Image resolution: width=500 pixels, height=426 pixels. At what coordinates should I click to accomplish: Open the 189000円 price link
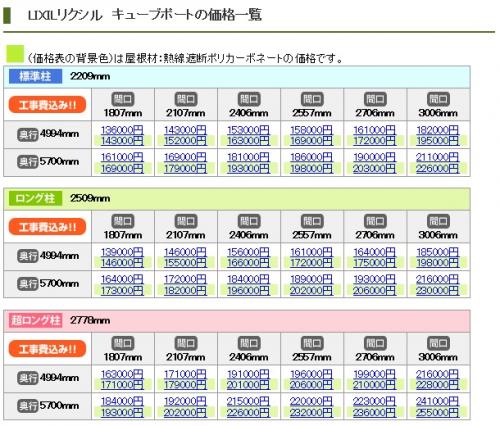tap(311, 279)
